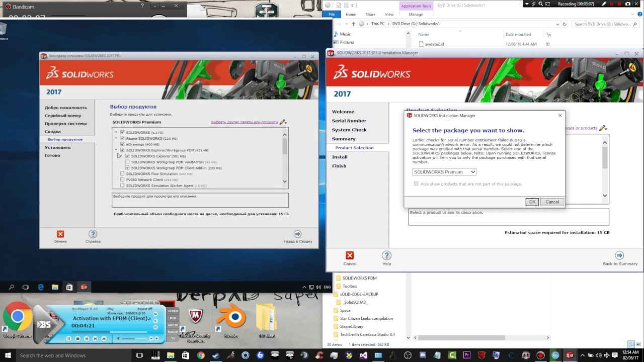Click the Bandicam record taskbar icon
This screenshot has height=362, width=644.
(x=540, y=355)
